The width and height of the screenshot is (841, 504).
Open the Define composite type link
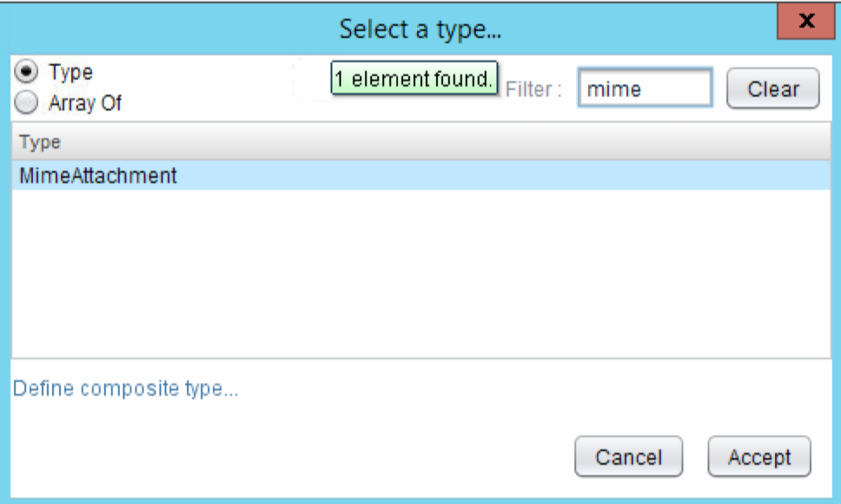(125, 388)
